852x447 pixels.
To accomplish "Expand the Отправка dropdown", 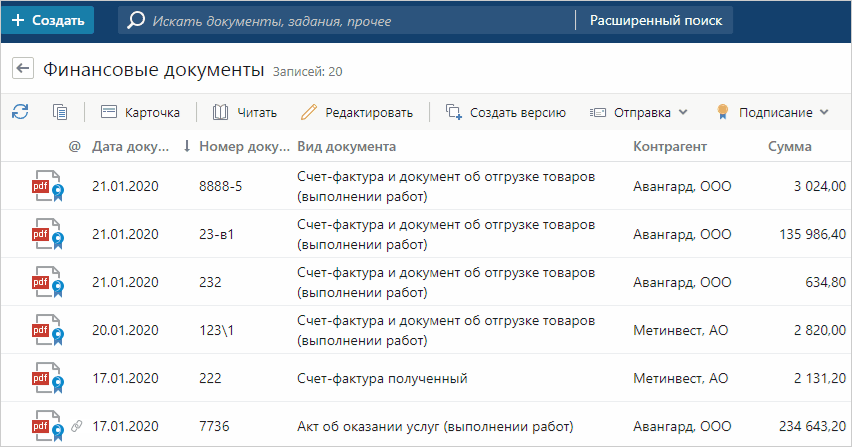I will [x=639, y=112].
